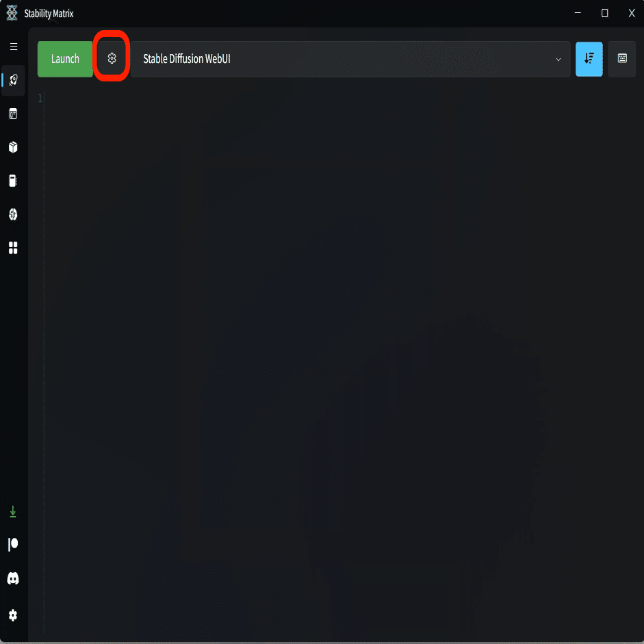Open the Patreon link icon
Image resolution: width=644 pixels, height=644 pixels.
[x=13, y=545]
